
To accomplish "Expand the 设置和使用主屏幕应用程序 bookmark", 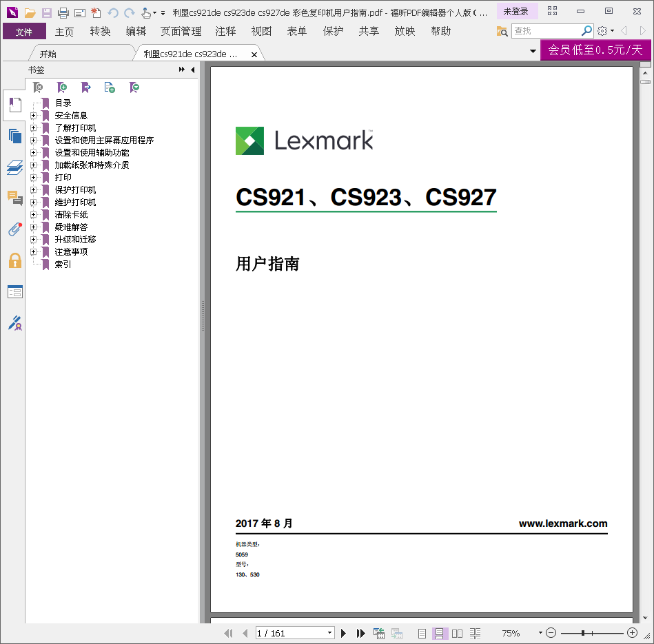I will (33, 141).
